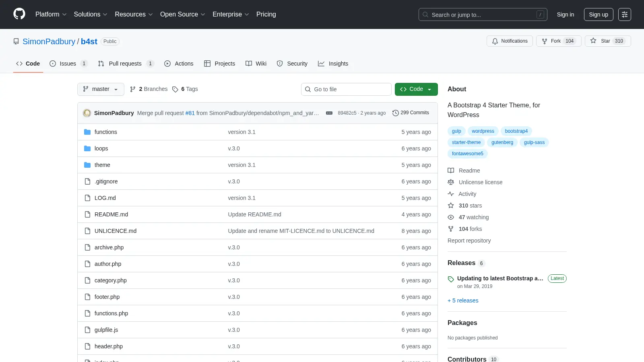Open the 299 Commits history link
Image resolution: width=644 pixels, height=362 pixels.
411,113
